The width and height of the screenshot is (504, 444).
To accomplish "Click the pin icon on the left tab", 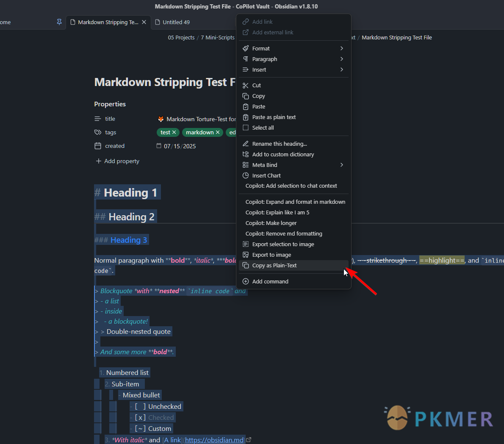I will [59, 22].
